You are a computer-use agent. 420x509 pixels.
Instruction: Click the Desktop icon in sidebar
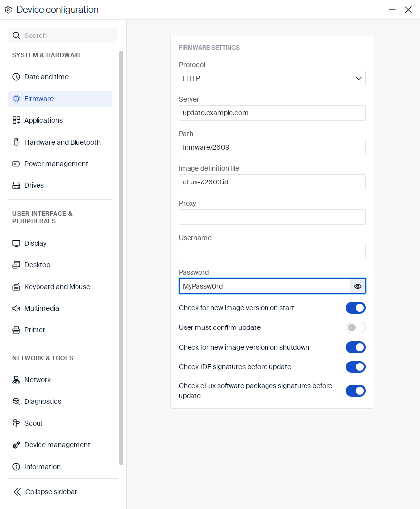(16, 265)
